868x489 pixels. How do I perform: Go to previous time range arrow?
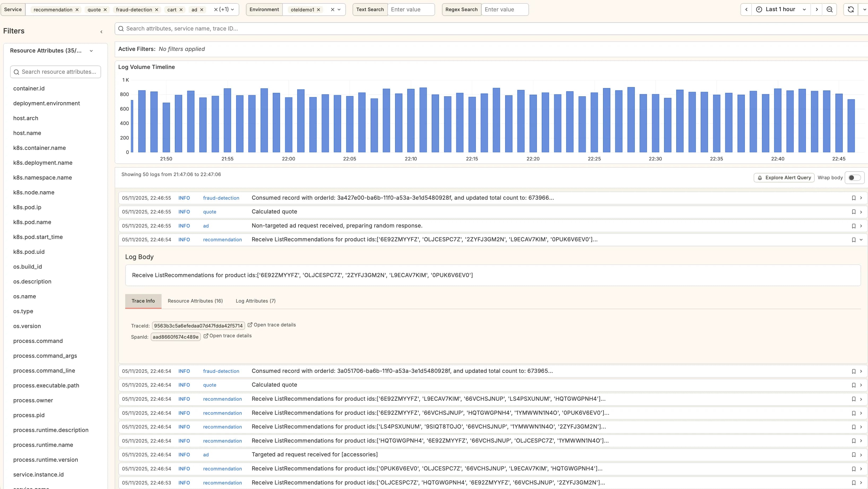tap(746, 10)
